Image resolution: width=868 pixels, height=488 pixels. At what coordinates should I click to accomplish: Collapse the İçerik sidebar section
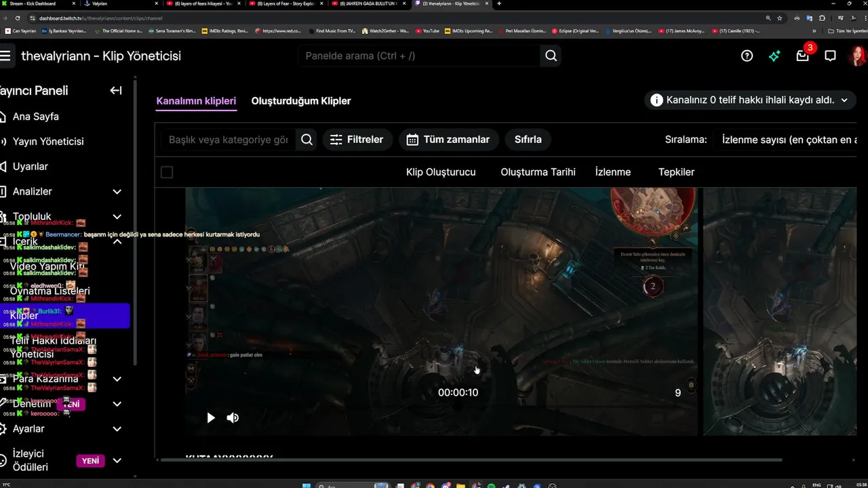[117, 241]
